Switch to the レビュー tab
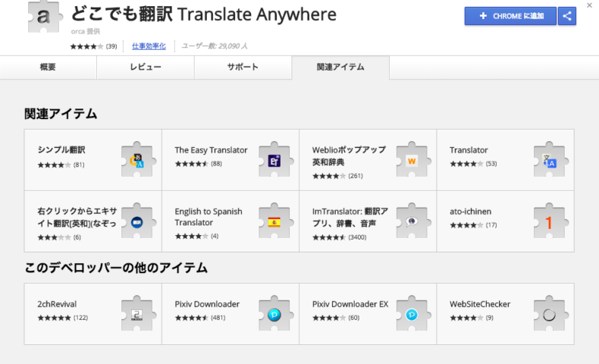Screen dimensions: 599x364 click(x=146, y=67)
